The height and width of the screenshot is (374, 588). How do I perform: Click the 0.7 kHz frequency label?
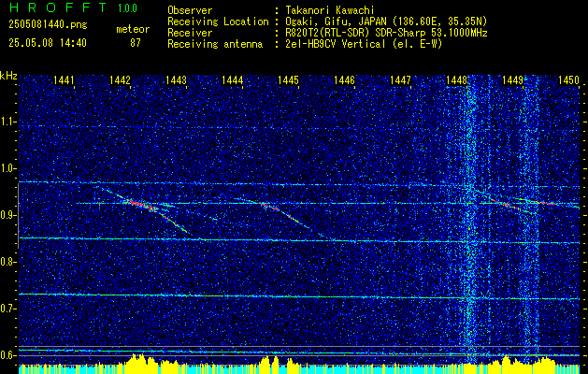pyautogui.click(x=8, y=309)
